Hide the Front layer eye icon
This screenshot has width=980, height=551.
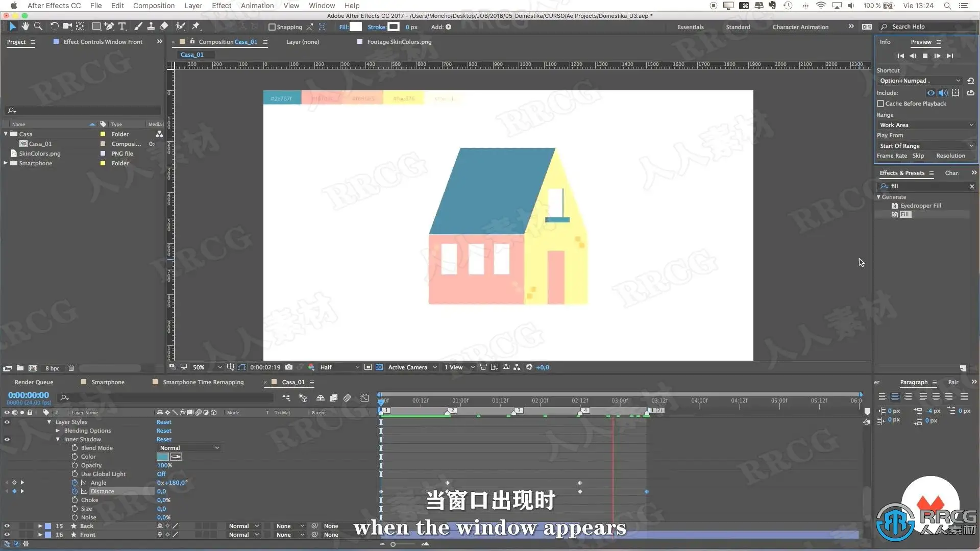(x=7, y=535)
